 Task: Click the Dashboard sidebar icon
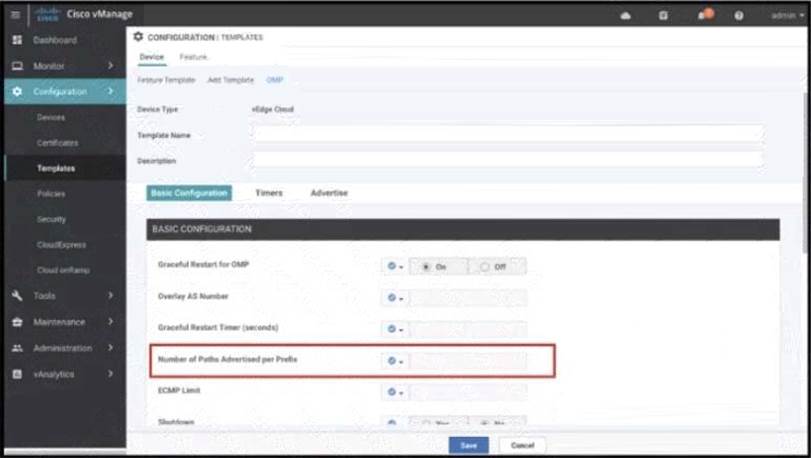pos(16,40)
